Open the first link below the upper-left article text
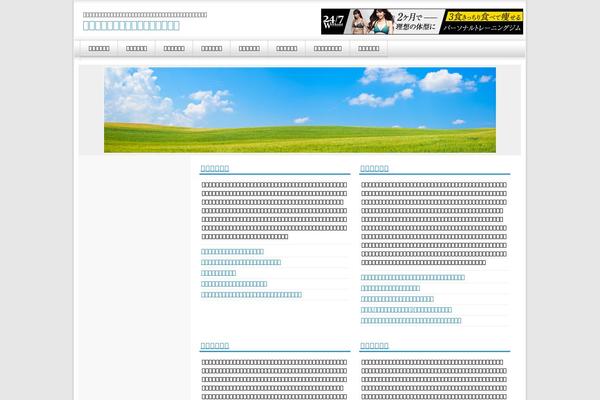 coord(232,251)
